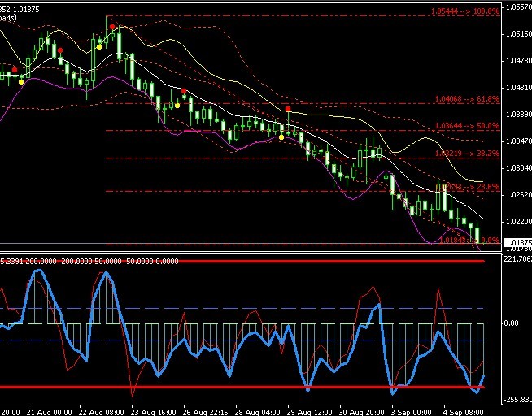Select the "26 Aug 22:15" time axis label
The width and height of the screenshot is (532, 416).
(x=206, y=412)
